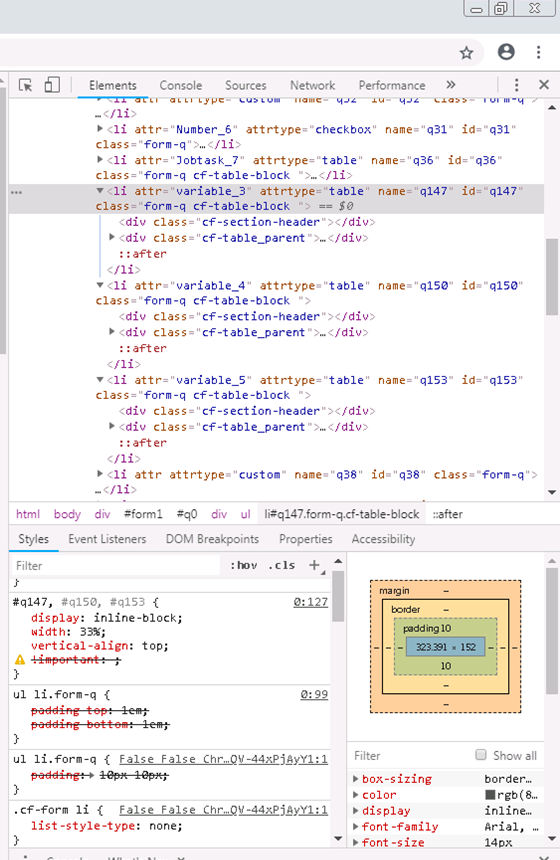The image size is (560, 860).
Task: Click the content size 323.391 × 152 box
Action: [x=446, y=647]
